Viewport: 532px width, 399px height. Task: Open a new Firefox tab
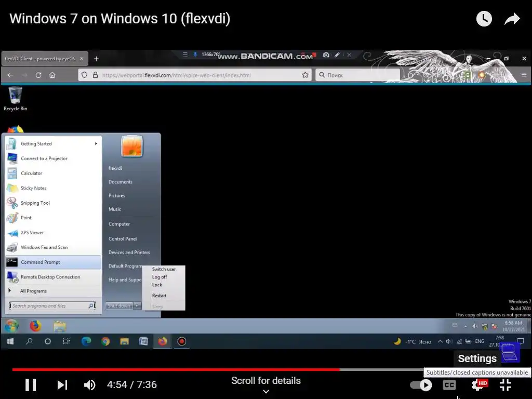96,59
